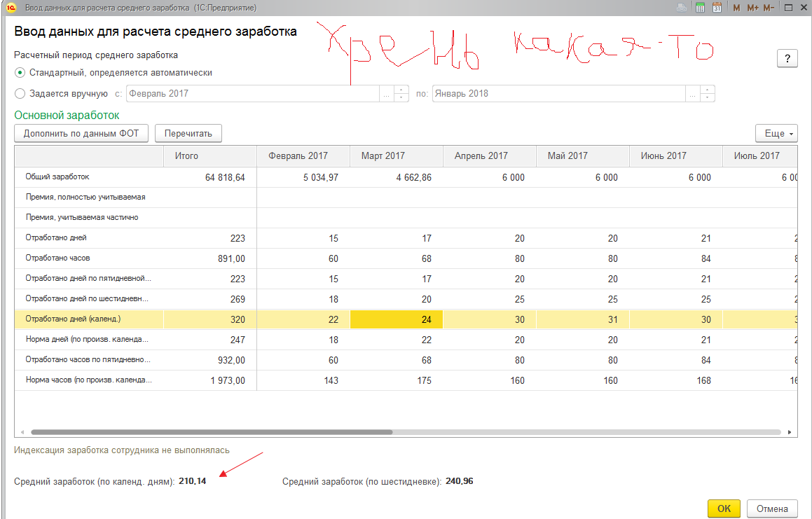Select the 'Стандартный, определяется автоматически' radio option

(20, 72)
